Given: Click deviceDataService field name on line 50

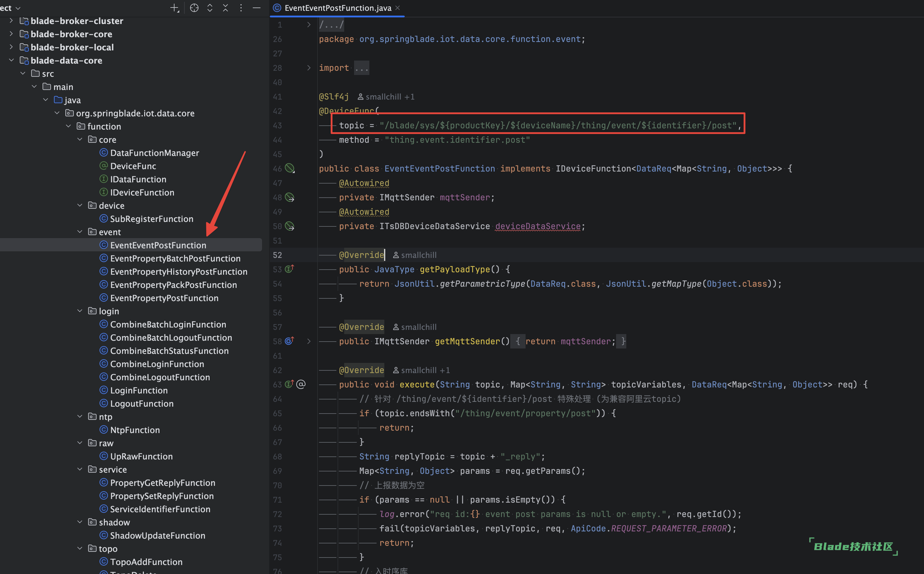Looking at the screenshot, I should [x=538, y=226].
